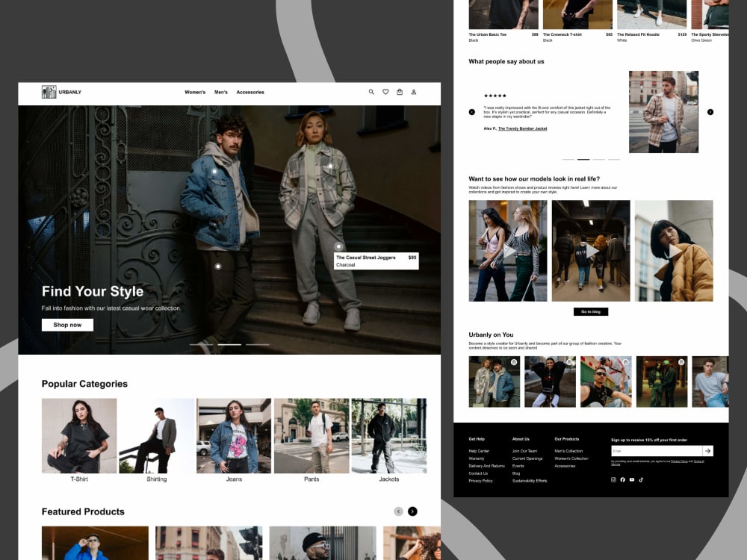Open the Contact Us footer link
Image resolution: width=747 pixels, height=560 pixels.
coord(478,473)
